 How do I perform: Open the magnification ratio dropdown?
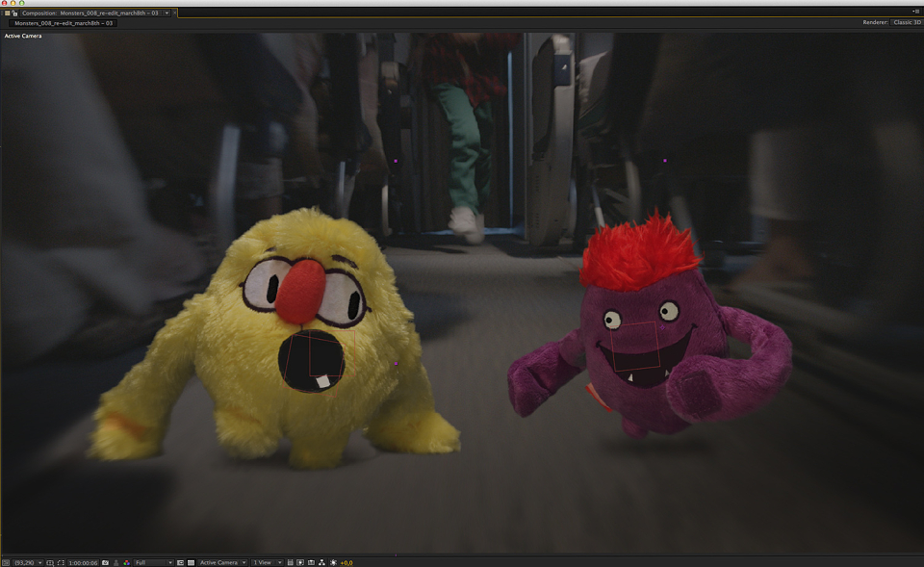point(28,563)
